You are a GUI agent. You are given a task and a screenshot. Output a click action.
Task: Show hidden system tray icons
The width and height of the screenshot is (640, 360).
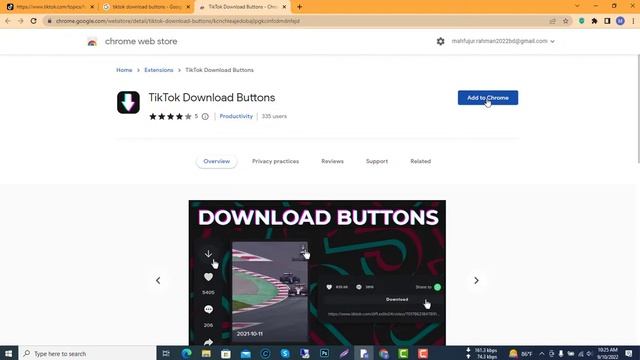[542, 353]
